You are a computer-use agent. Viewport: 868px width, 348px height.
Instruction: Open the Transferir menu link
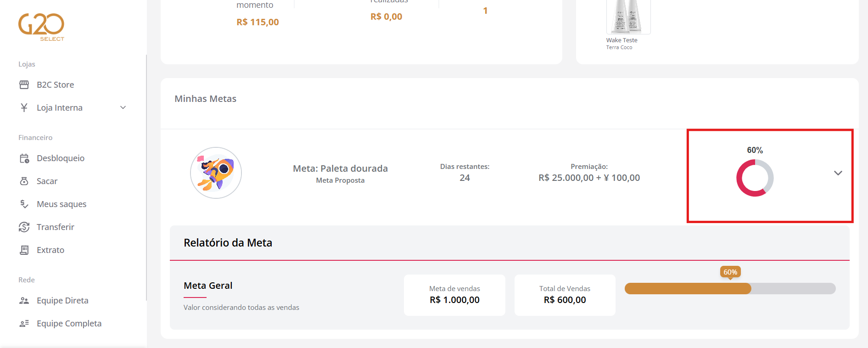tap(55, 227)
